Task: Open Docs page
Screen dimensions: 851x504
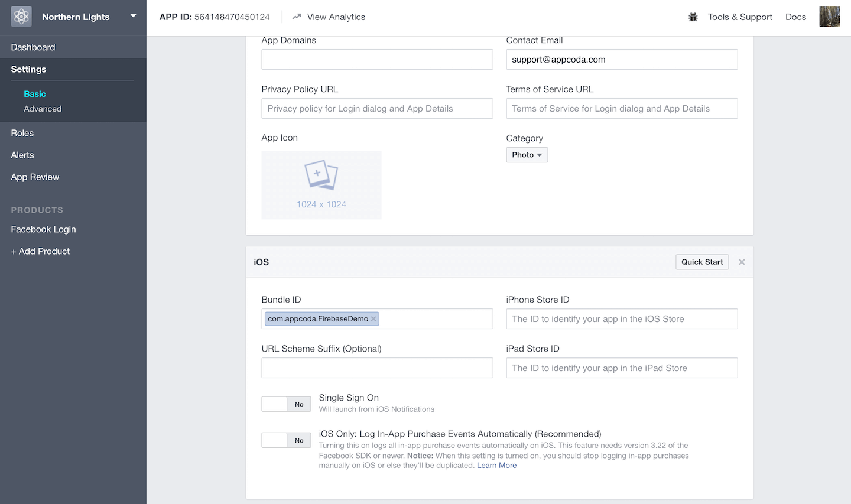Action: [x=795, y=17]
